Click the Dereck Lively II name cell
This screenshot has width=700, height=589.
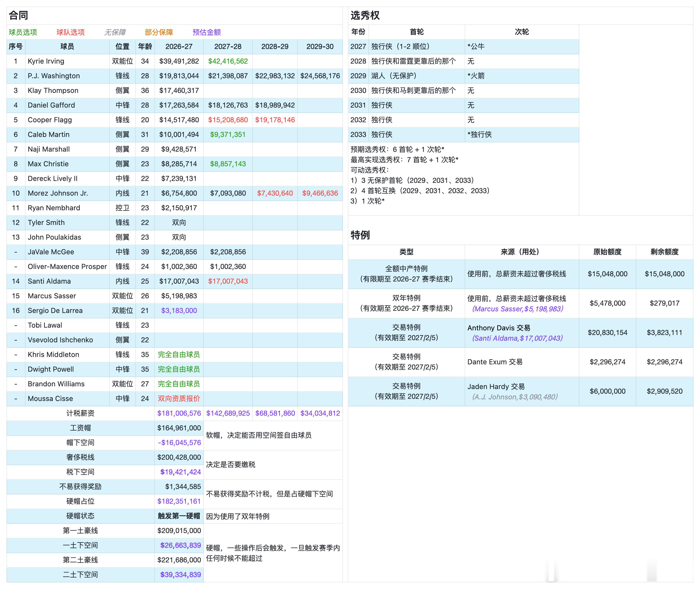[x=67, y=179]
